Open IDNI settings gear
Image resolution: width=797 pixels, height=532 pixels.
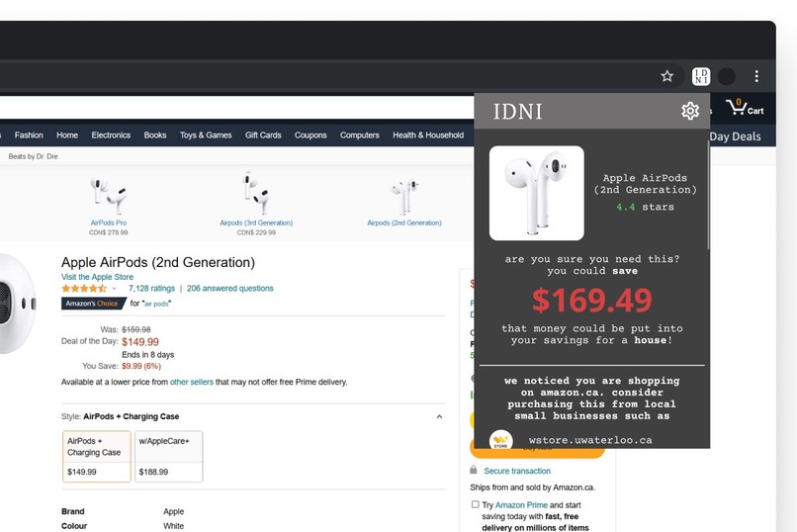click(x=690, y=111)
